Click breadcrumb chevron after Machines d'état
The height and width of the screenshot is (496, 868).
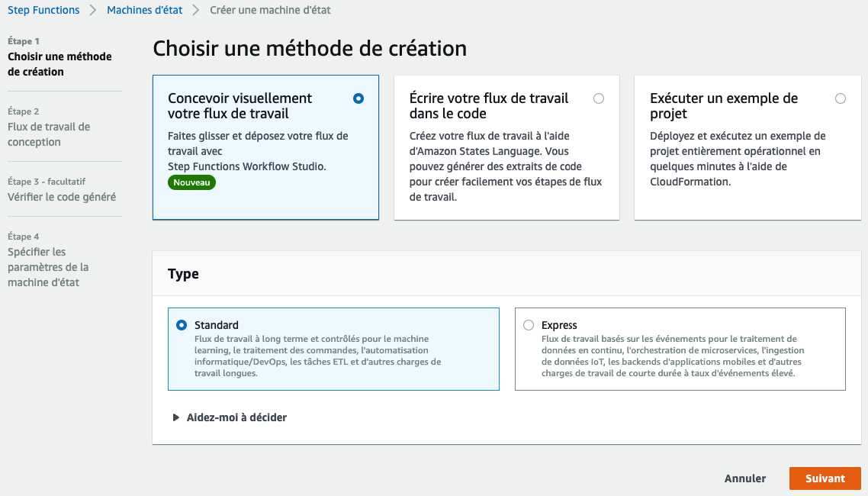point(196,10)
